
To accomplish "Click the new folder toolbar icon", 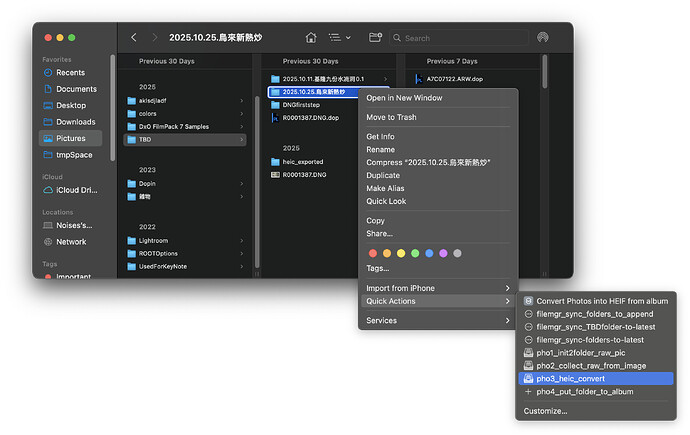I will point(375,38).
